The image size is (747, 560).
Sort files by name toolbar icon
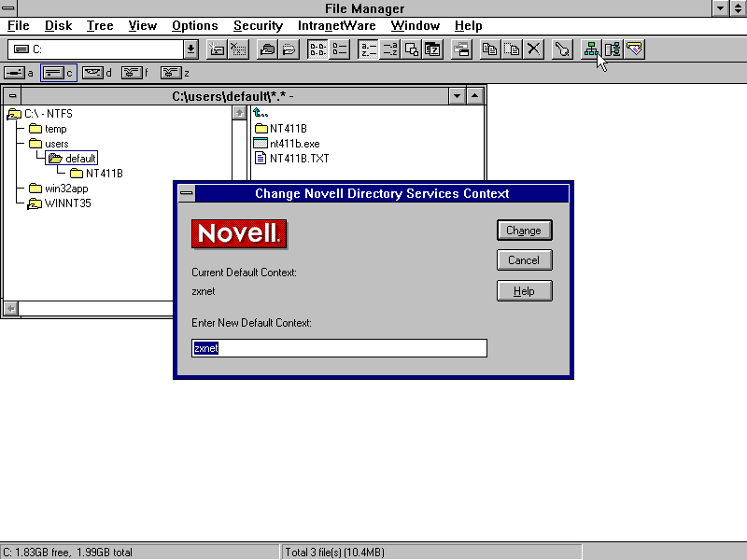click(x=368, y=49)
